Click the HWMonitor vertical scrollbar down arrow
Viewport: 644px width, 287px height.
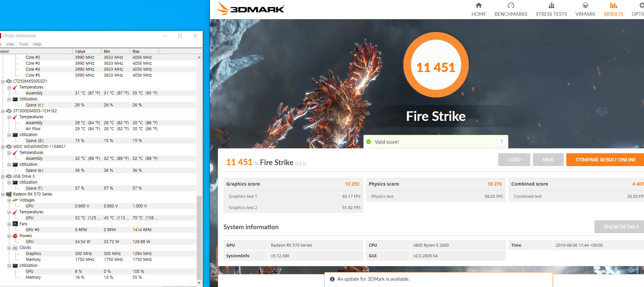click(199, 282)
